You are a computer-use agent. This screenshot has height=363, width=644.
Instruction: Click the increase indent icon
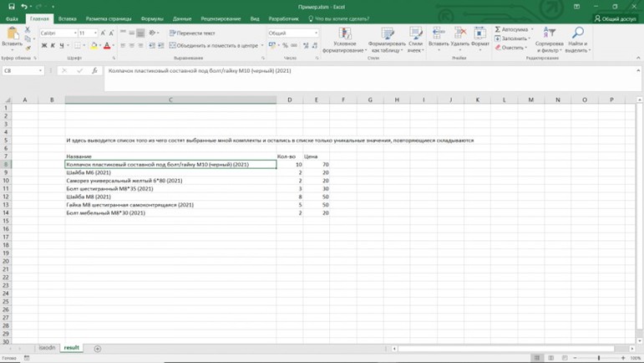pos(160,46)
